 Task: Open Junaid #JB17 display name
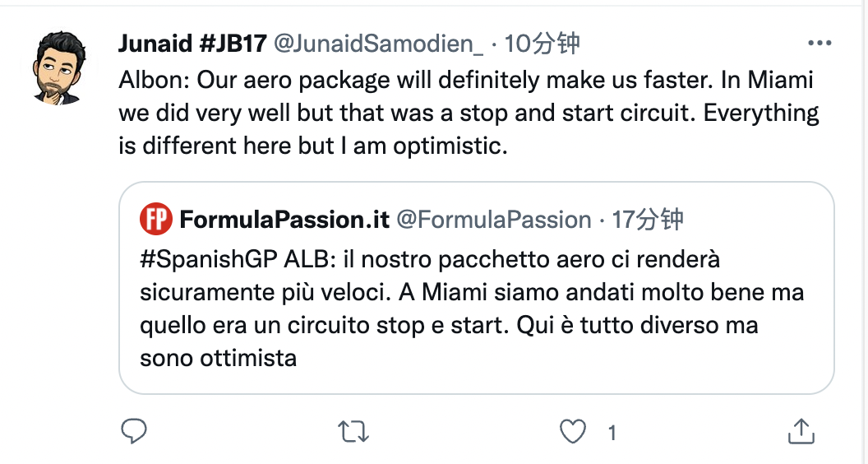tap(192, 44)
